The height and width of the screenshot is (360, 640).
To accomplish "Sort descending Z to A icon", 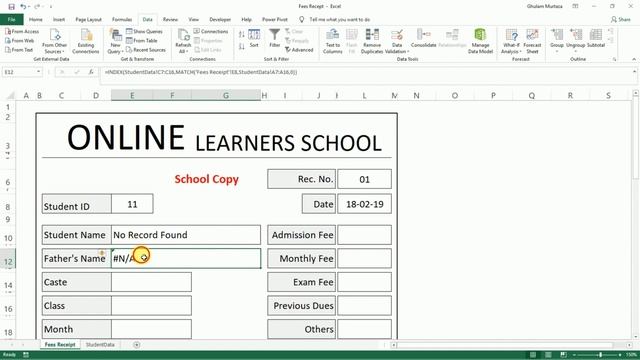I will [242, 47].
